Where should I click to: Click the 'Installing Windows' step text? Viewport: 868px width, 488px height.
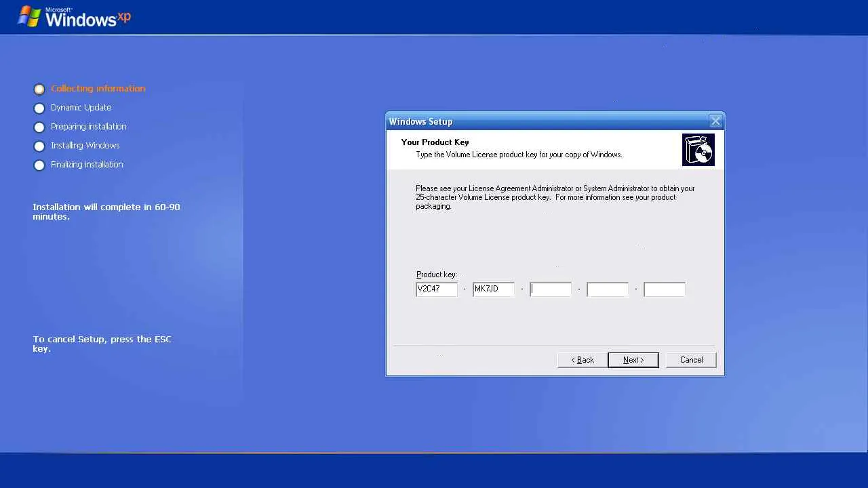point(85,146)
